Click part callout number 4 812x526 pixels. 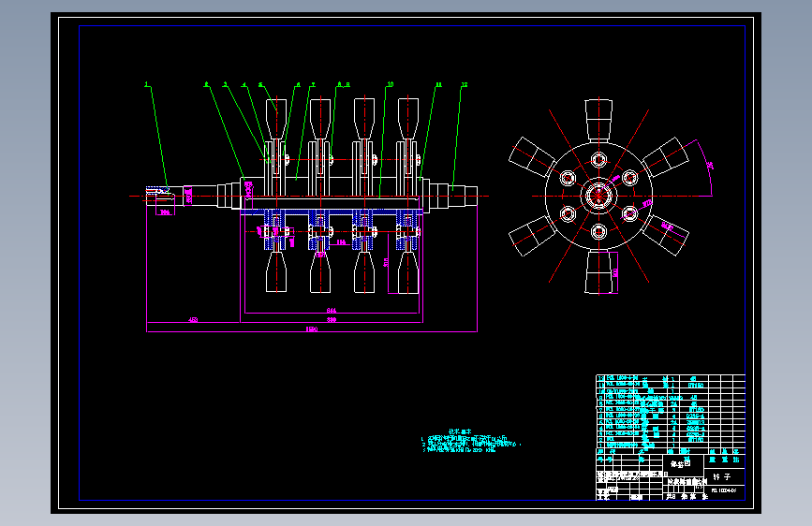click(x=244, y=84)
